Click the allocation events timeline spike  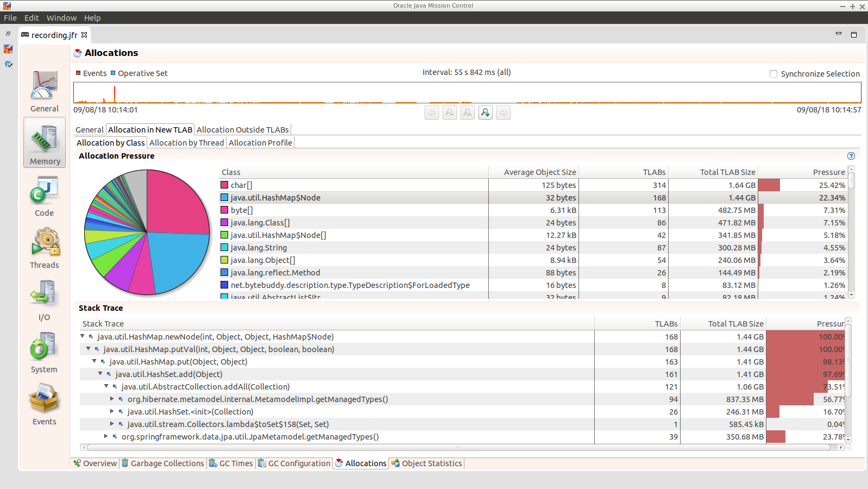pos(115,95)
